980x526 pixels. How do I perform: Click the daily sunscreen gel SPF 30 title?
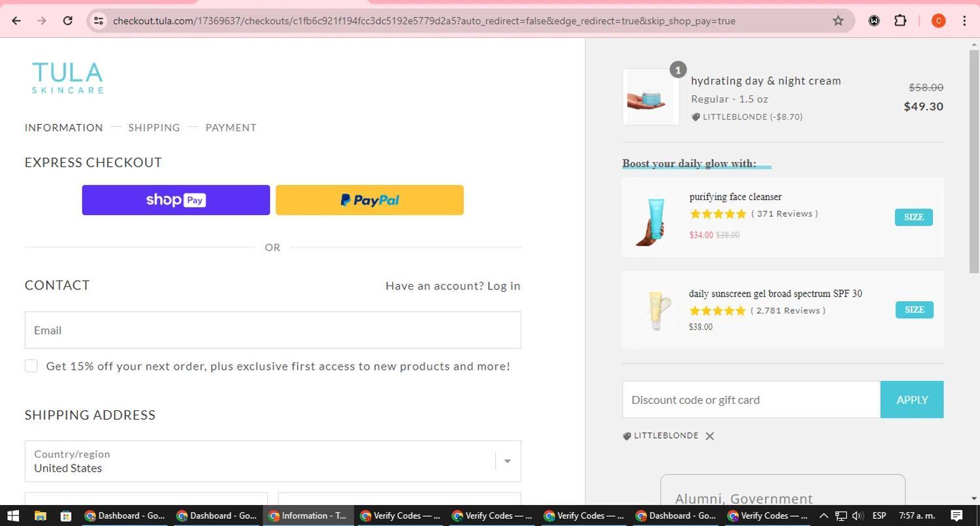776,293
